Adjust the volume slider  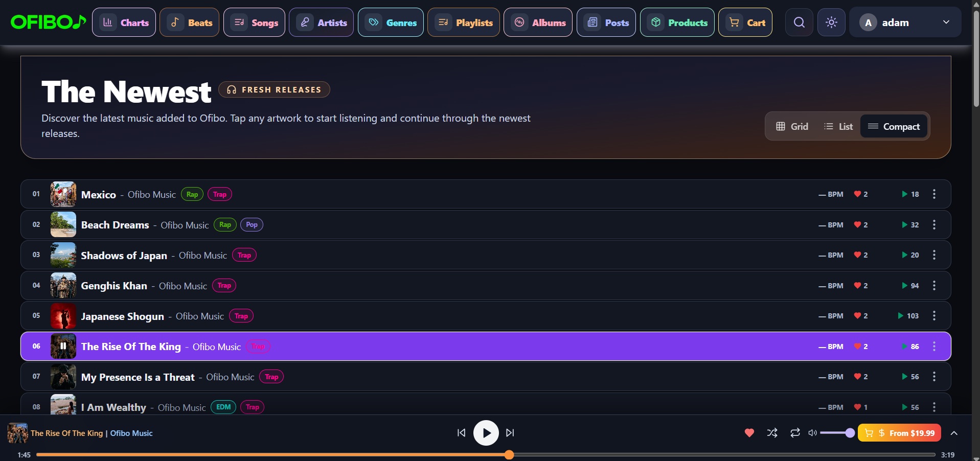(837, 433)
